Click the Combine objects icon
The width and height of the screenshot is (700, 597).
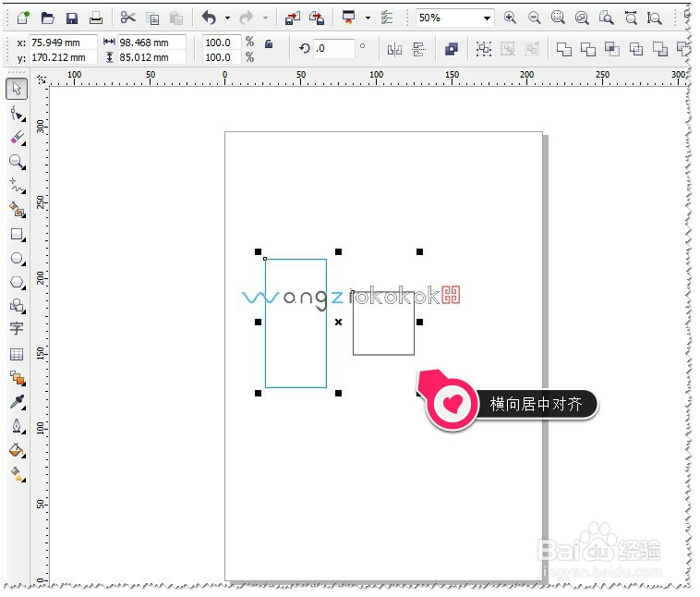[452, 49]
